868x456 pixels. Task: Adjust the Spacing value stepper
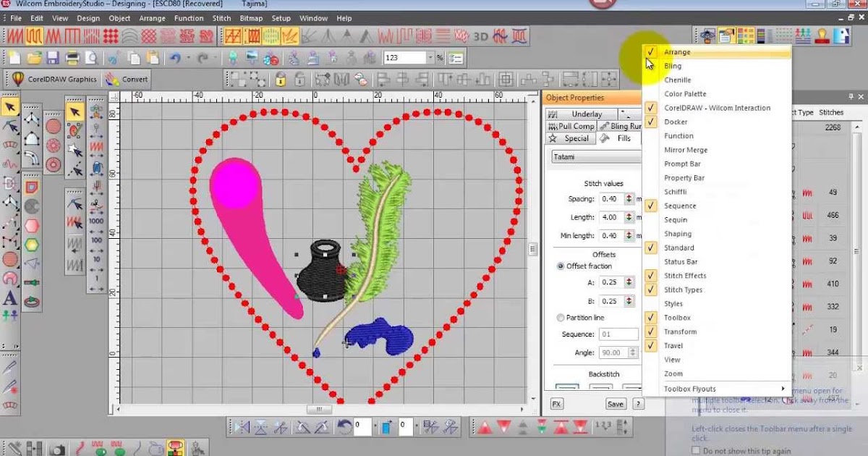coord(629,199)
